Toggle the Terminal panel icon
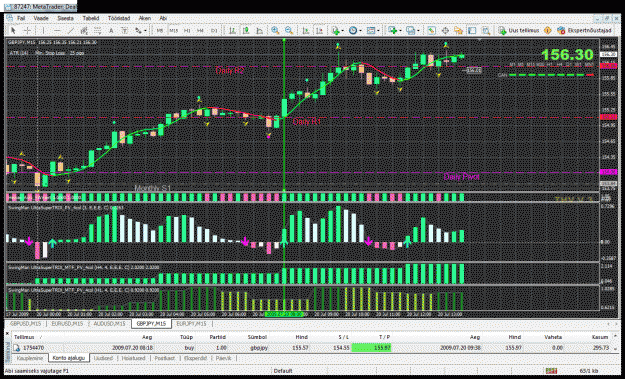Viewport: 625px width, 379px height. 472,30
